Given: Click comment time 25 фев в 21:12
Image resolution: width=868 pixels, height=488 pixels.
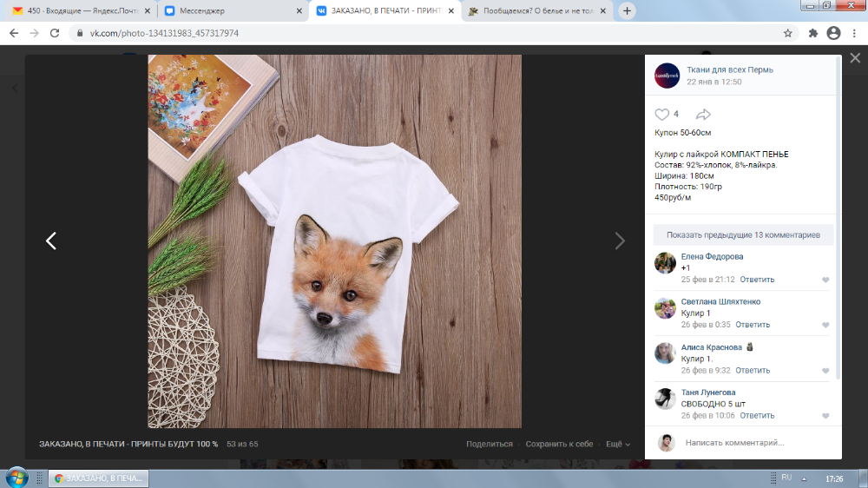Looking at the screenshot, I should tap(708, 280).
